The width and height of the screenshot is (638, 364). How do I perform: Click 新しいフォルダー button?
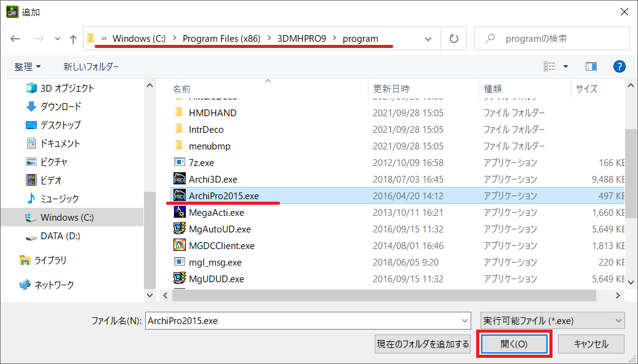point(91,66)
